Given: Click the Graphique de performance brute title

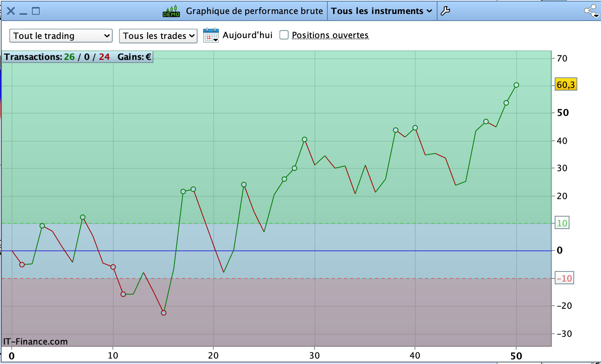Looking at the screenshot, I should pos(254,11).
